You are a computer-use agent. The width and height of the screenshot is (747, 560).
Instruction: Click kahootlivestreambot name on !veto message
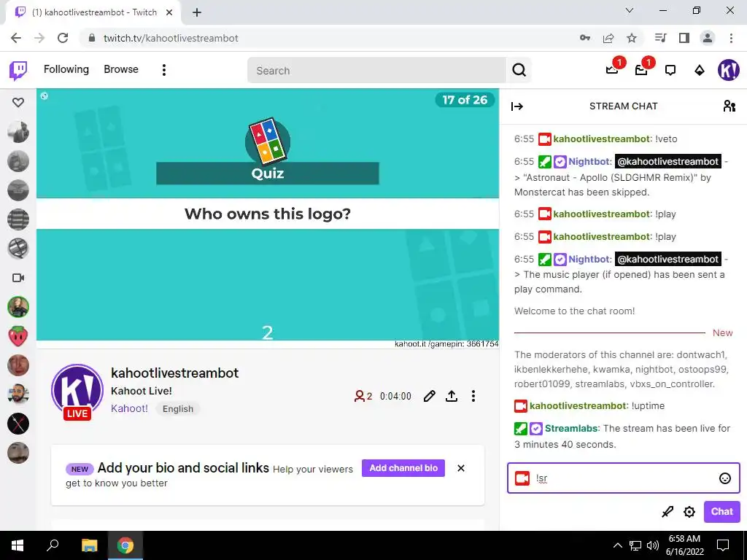pos(601,139)
